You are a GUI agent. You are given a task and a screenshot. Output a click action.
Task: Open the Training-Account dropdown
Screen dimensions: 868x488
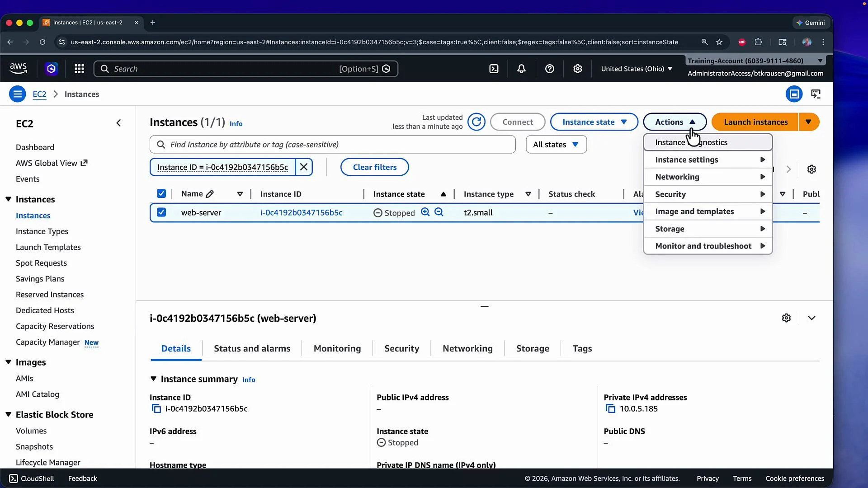(755, 61)
